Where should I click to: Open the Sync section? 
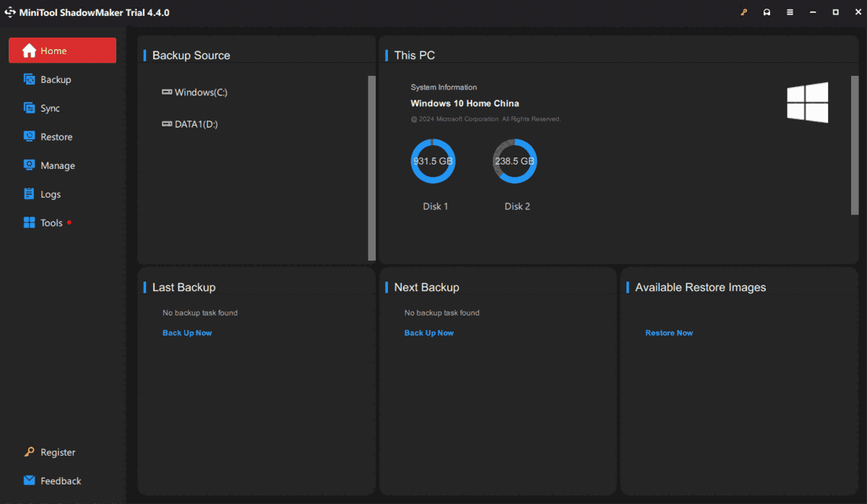pyautogui.click(x=50, y=108)
